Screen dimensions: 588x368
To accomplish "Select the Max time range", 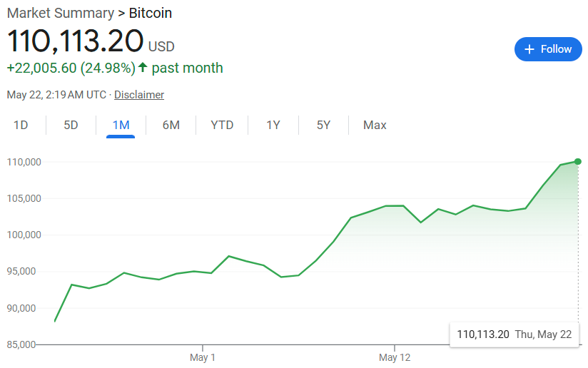I will tap(375, 126).
